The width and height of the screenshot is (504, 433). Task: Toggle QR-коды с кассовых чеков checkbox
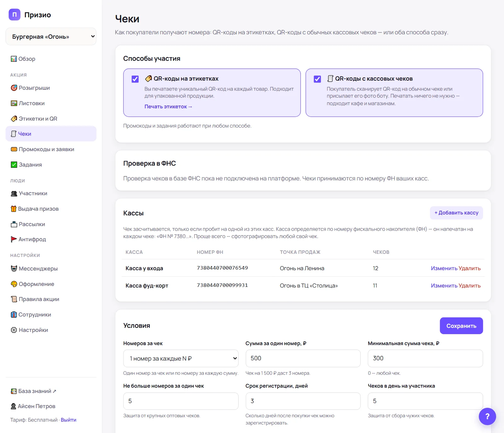[318, 79]
